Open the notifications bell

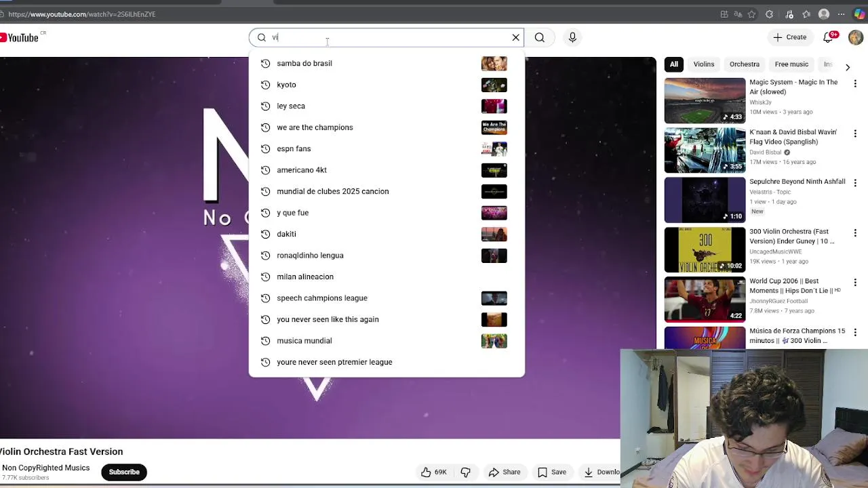(x=828, y=37)
